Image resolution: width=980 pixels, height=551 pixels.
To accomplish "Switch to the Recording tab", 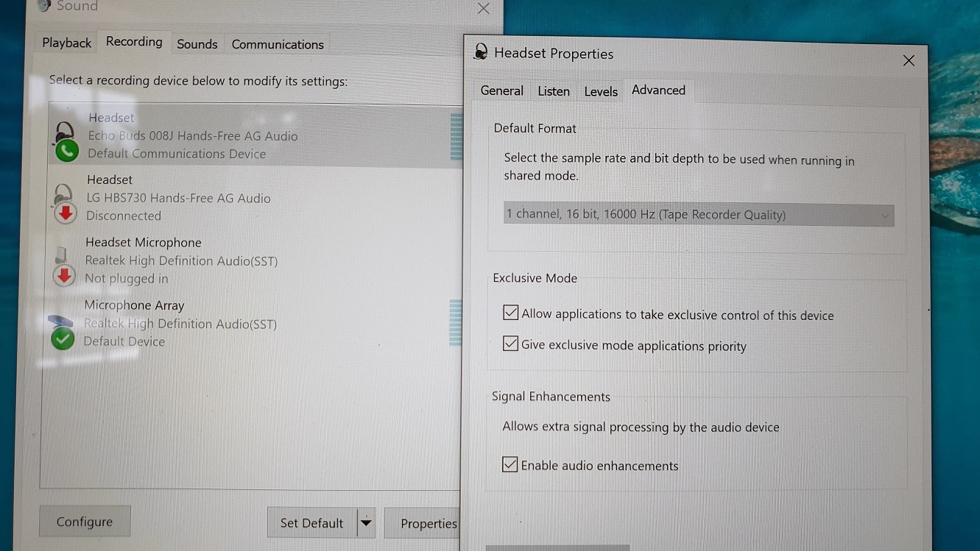I will 134,41.
